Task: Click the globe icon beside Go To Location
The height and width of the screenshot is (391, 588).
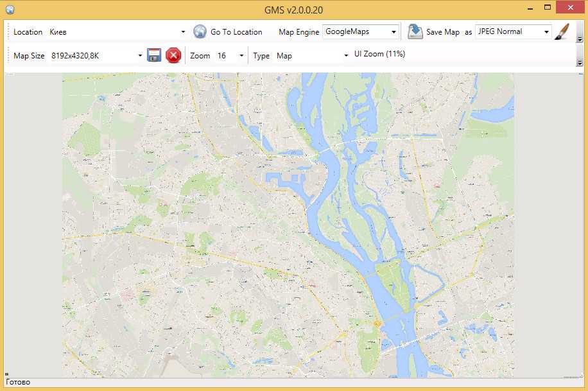Action: pos(200,31)
